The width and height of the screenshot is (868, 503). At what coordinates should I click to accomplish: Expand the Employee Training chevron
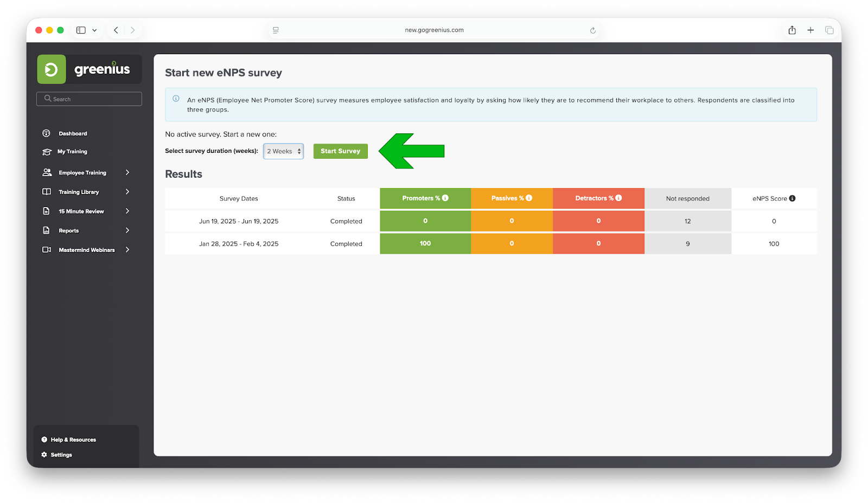point(127,172)
